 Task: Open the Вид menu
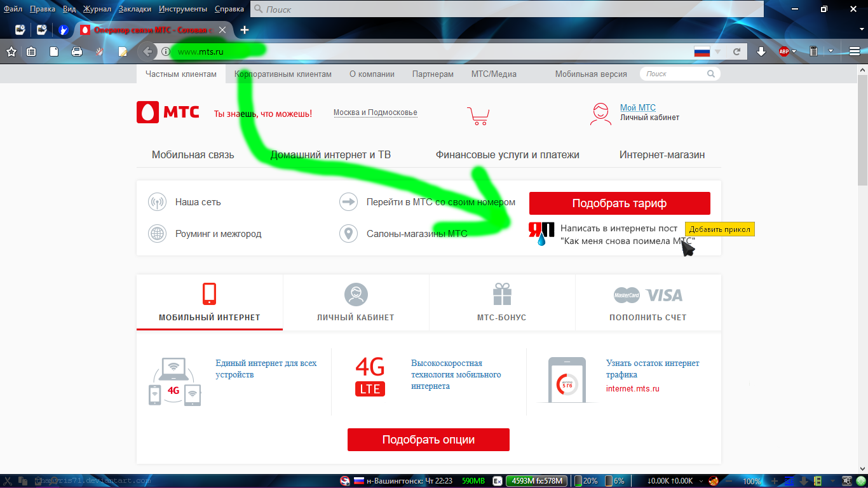pyautogui.click(x=69, y=9)
